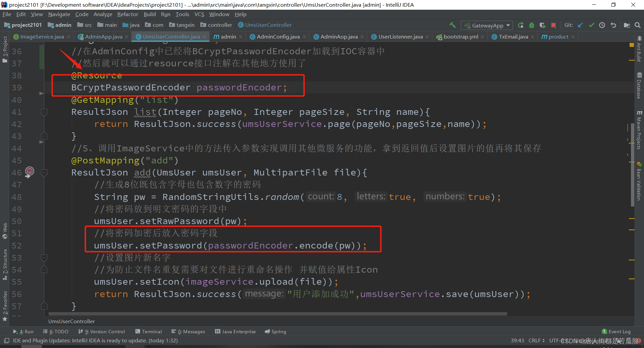Collapse the method end fold marker at line 57
Screen dimensions: 644x348
(44, 306)
